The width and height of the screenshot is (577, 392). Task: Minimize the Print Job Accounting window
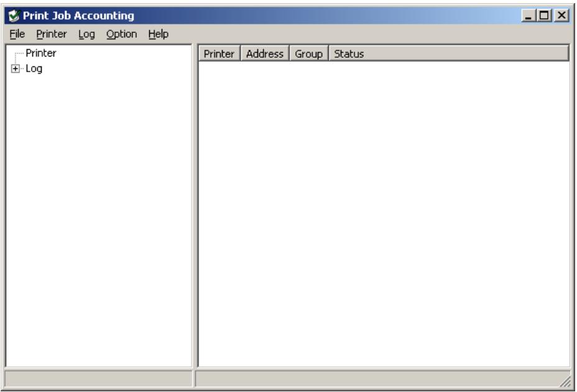coord(528,16)
